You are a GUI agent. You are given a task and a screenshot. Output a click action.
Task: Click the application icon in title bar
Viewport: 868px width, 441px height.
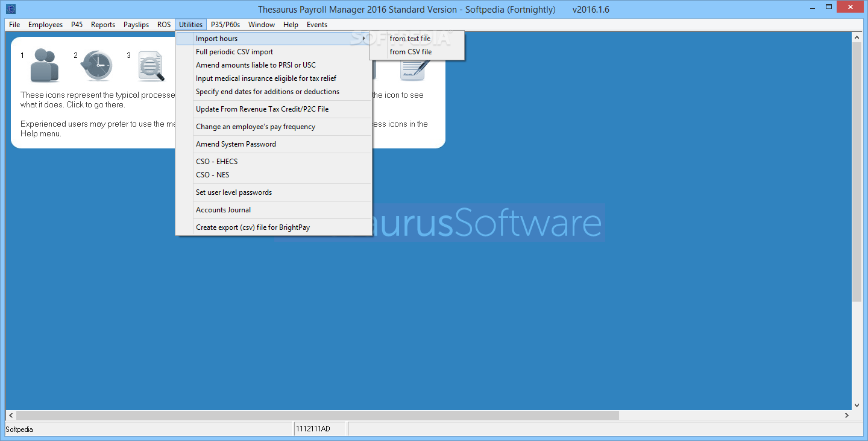pyautogui.click(x=11, y=9)
